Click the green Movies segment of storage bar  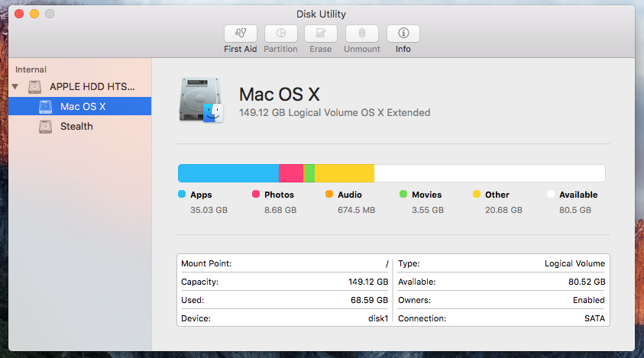[x=309, y=173]
